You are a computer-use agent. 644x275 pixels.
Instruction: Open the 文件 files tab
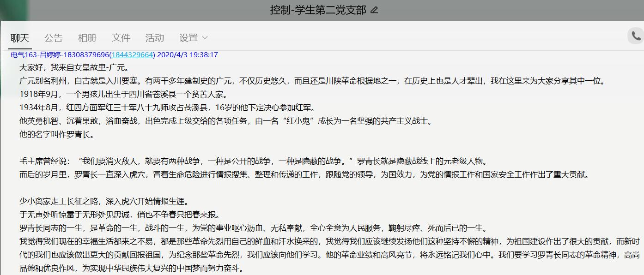[121, 37]
